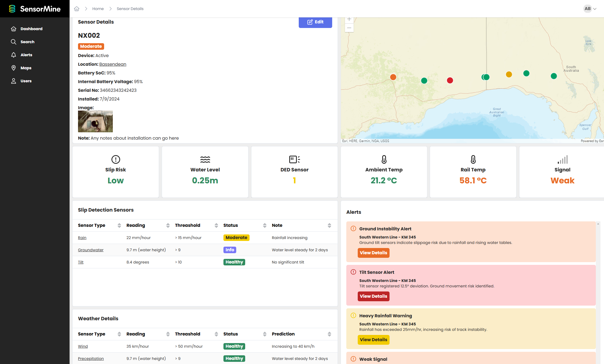Sort Slip Detection by Threashold
Image resolution: width=604 pixels, height=364 pixels.
(216, 225)
